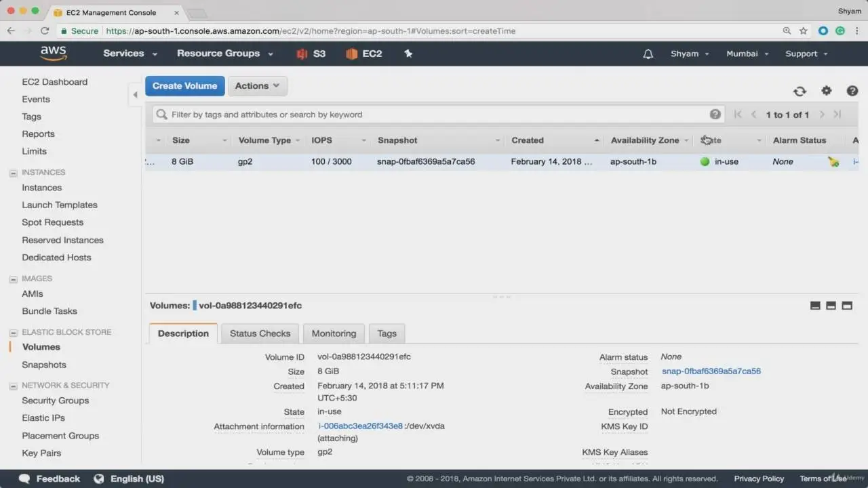The image size is (868, 488).
Task: Go to the previous page of results
Action: 753,115
